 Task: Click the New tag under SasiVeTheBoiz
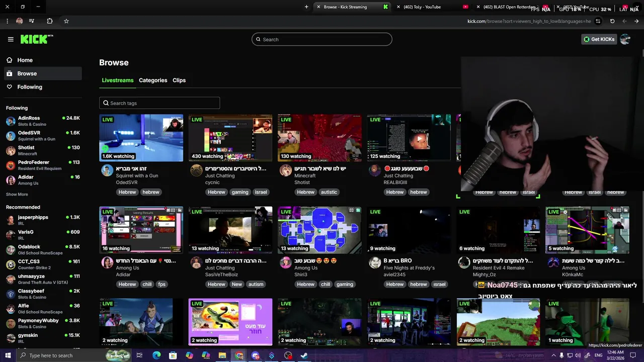(237, 284)
